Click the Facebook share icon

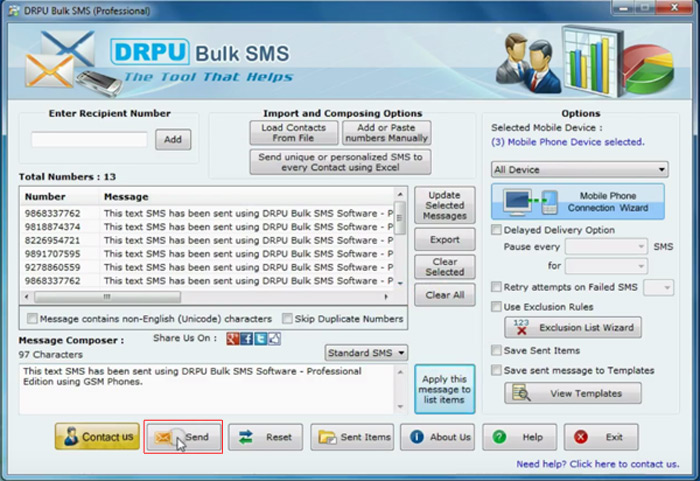(x=246, y=339)
